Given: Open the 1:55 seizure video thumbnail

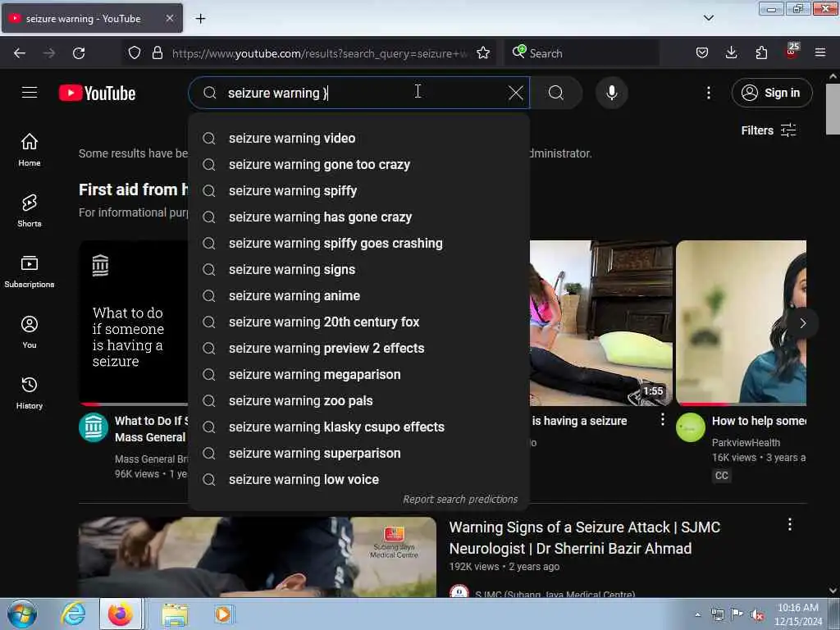Looking at the screenshot, I should click(x=601, y=323).
